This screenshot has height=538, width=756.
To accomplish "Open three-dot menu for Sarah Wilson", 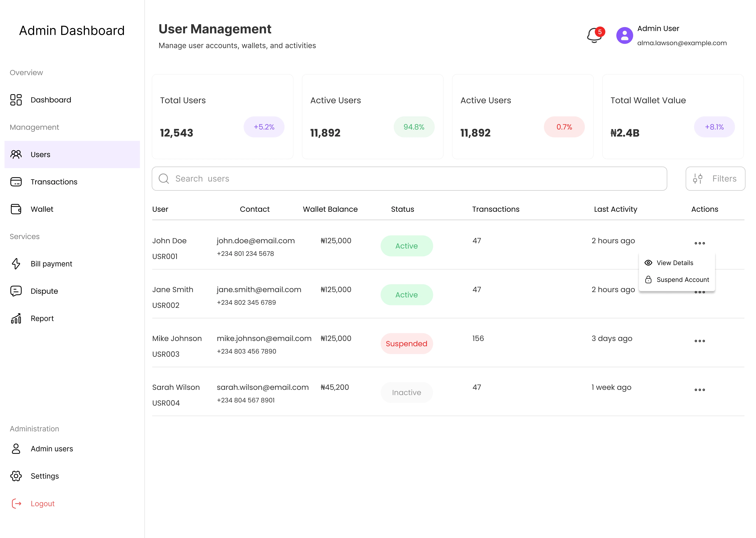I will click(699, 390).
